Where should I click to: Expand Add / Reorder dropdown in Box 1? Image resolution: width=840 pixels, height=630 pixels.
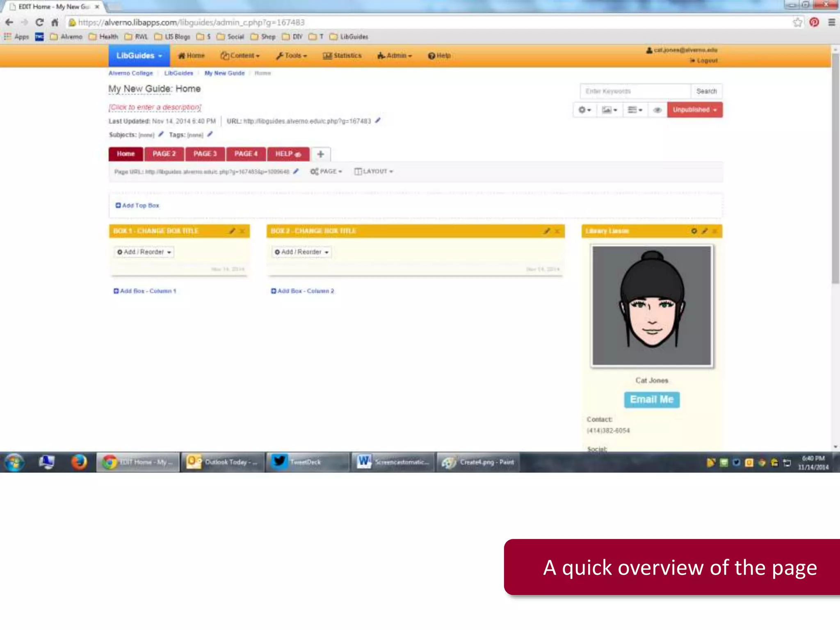click(x=144, y=252)
